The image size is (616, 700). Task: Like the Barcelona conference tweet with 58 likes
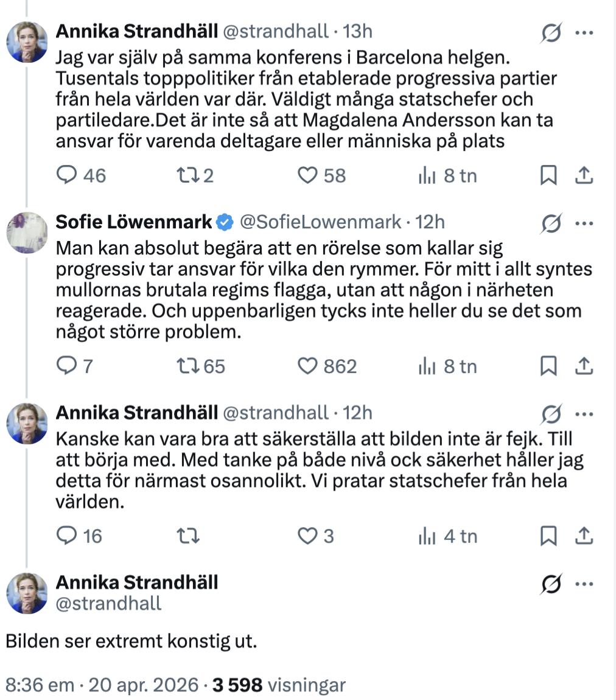pos(308,176)
